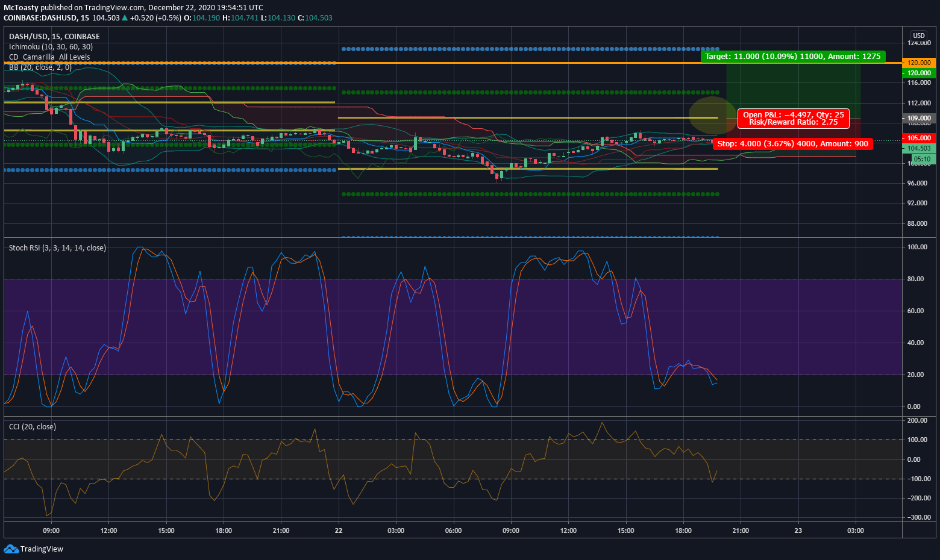This screenshot has height=560, width=940.
Task: Click the 200.00 CCI axis value
Action: click(x=917, y=420)
